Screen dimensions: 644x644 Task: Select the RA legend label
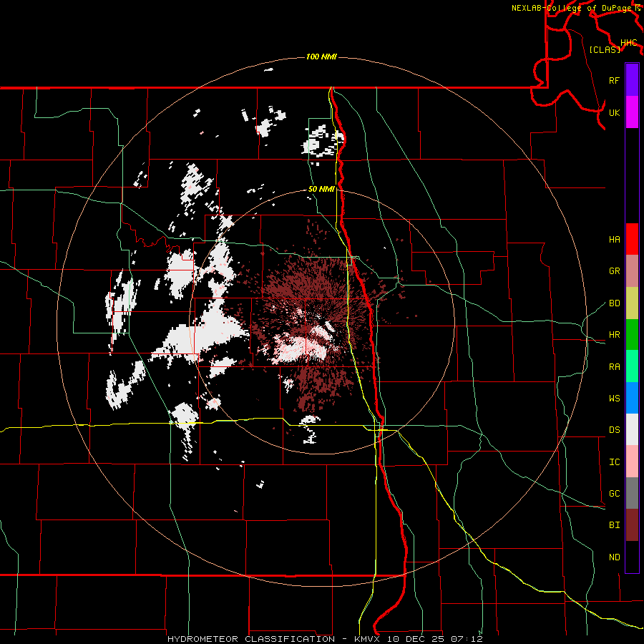614,367
